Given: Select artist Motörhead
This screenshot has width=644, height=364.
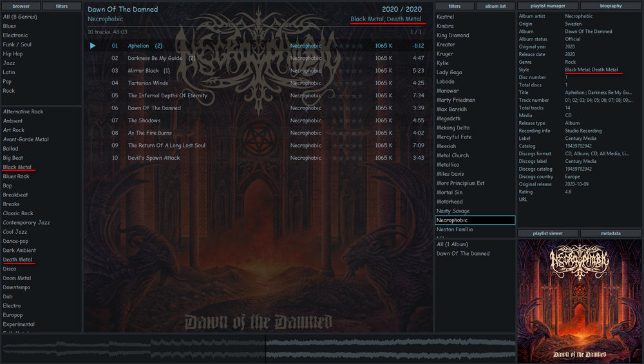Looking at the screenshot, I should (450, 202).
